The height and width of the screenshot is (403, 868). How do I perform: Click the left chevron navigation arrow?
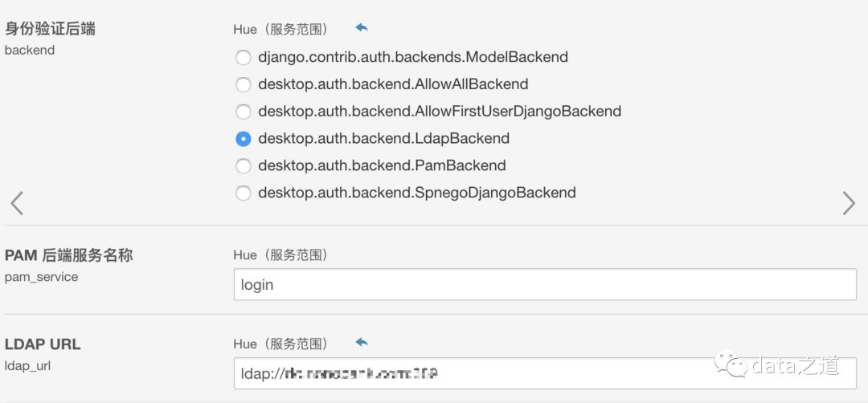pos(17,203)
